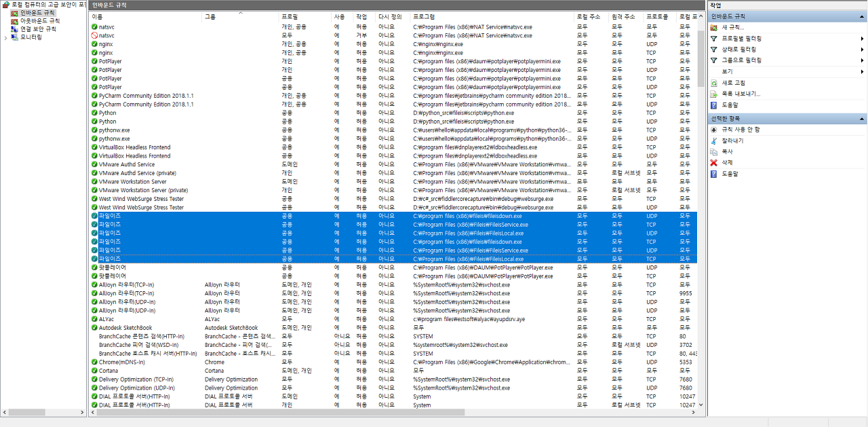Select BranchCache 호스트 캐시 서버(HTTP-In) rule
The width and height of the screenshot is (868, 427).
[x=148, y=354]
